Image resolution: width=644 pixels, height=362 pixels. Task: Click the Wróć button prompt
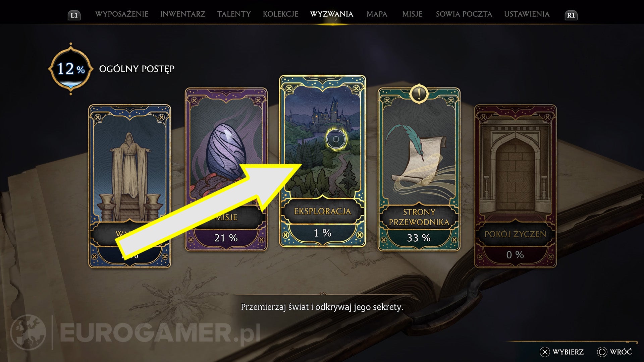point(614,352)
